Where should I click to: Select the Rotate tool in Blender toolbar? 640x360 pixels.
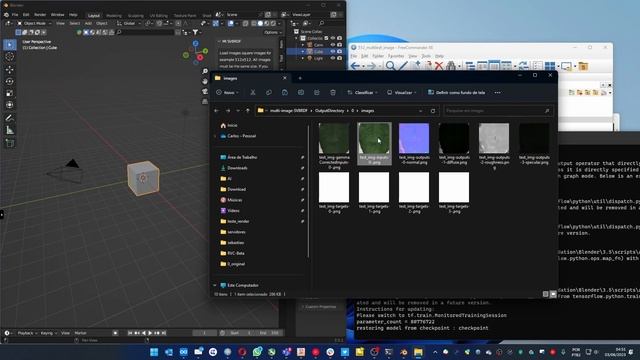(10, 81)
